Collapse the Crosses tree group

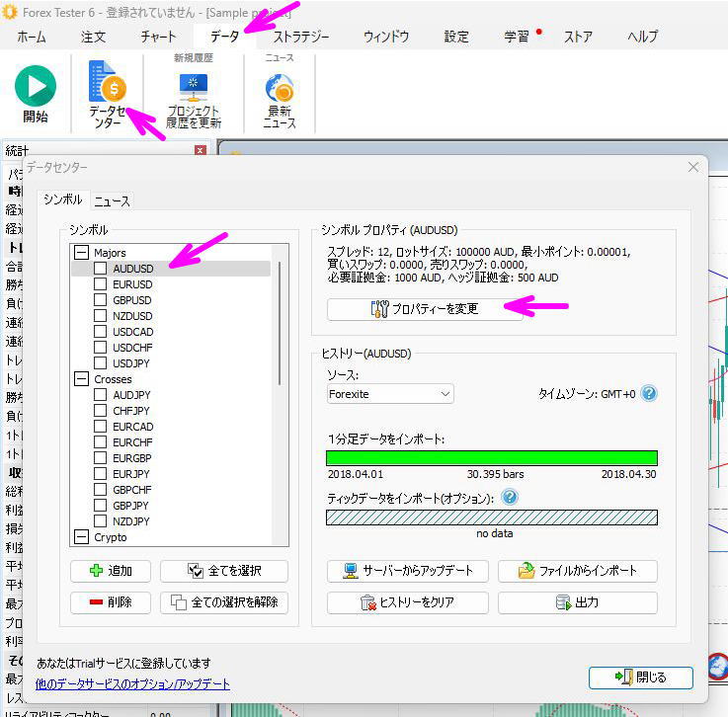81,378
